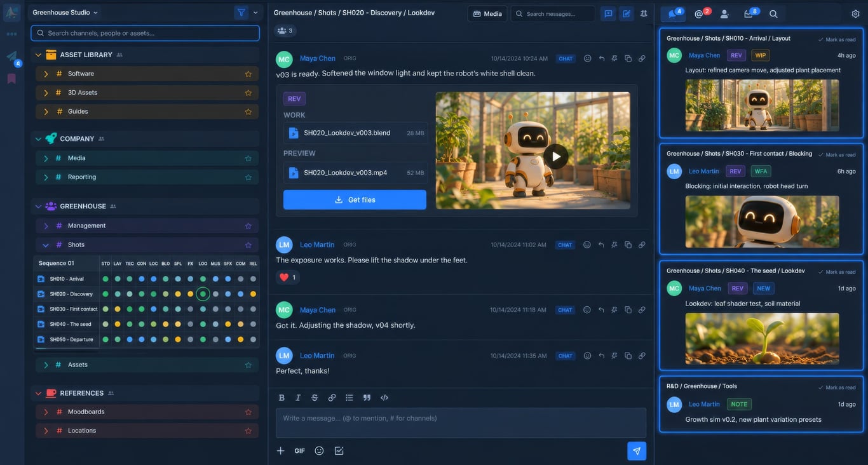This screenshot has height=465, width=868.
Task: Copy link of Leo Martin's 'Perfect, thanks!' message
Action: 642,356
